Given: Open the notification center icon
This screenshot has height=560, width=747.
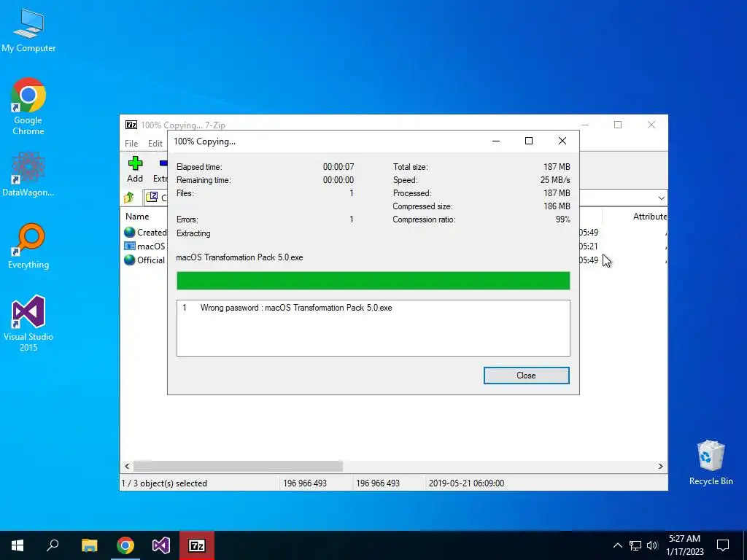Looking at the screenshot, I should click(x=723, y=545).
